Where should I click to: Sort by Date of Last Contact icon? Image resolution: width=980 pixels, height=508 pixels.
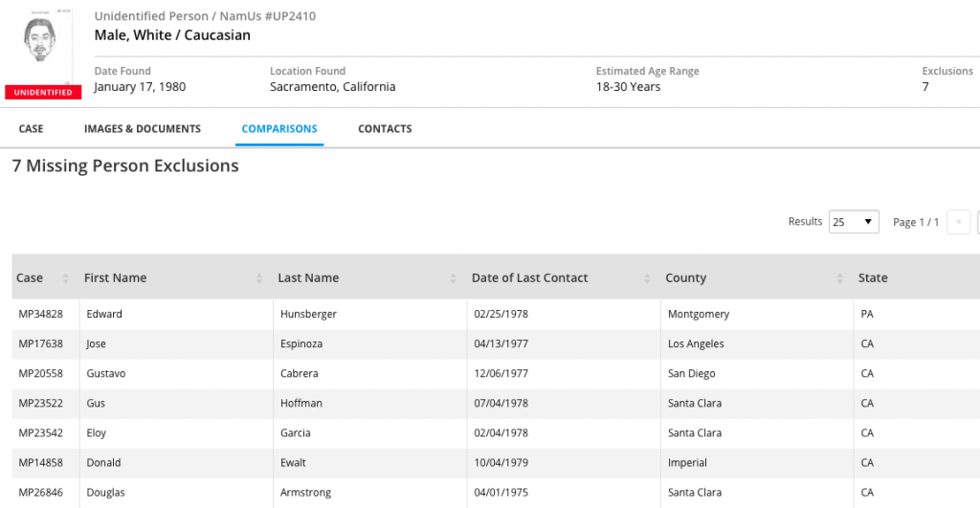[647, 278]
